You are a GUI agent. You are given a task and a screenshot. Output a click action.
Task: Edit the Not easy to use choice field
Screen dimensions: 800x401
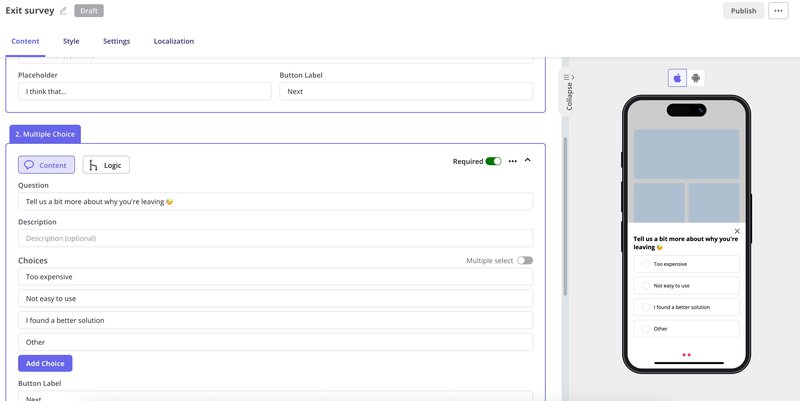point(276,298)
